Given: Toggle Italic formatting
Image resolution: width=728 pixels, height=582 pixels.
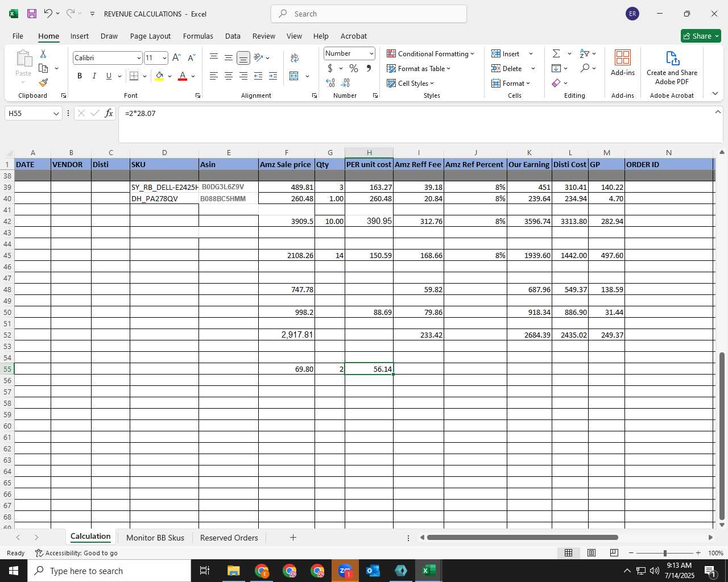Looking at the screenshot, I should [x=94, y=76].
